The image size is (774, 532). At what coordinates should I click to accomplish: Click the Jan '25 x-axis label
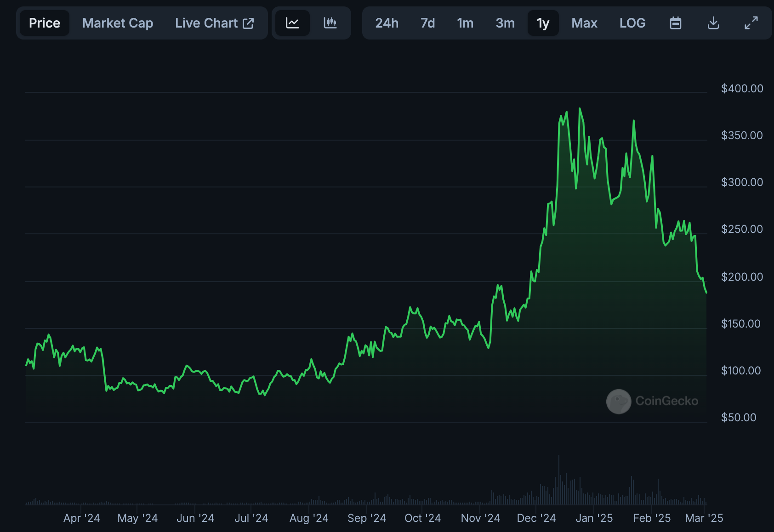tap(594, 518)
